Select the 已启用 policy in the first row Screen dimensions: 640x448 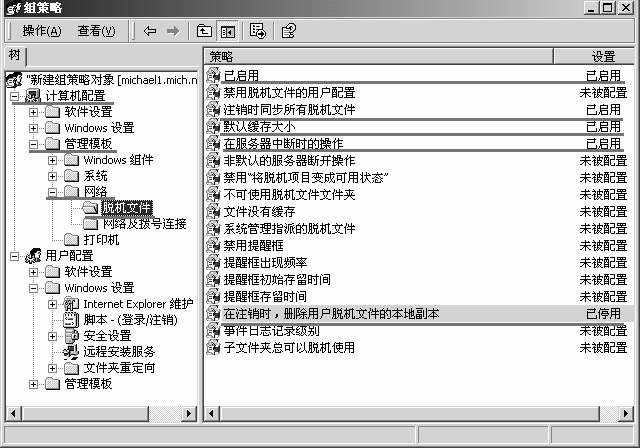(241, 76)
